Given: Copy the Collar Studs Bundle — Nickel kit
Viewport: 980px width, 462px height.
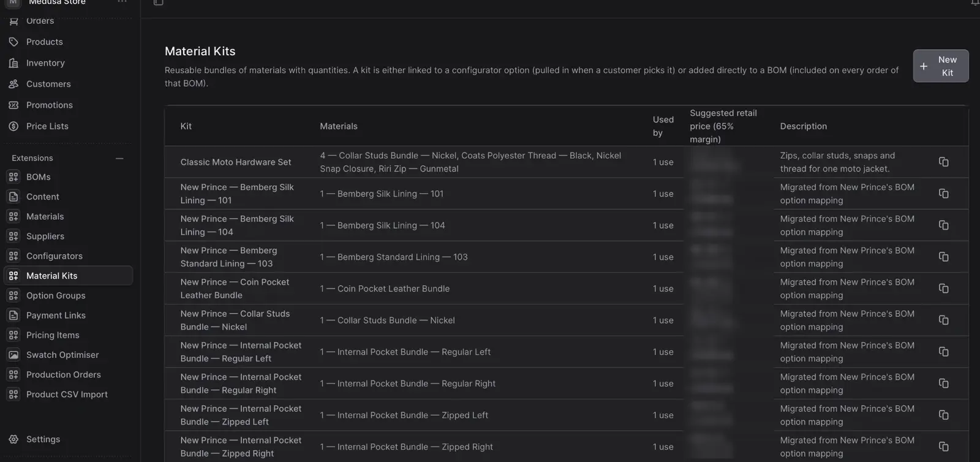Looking at the screenshot, I should (944, 320).
